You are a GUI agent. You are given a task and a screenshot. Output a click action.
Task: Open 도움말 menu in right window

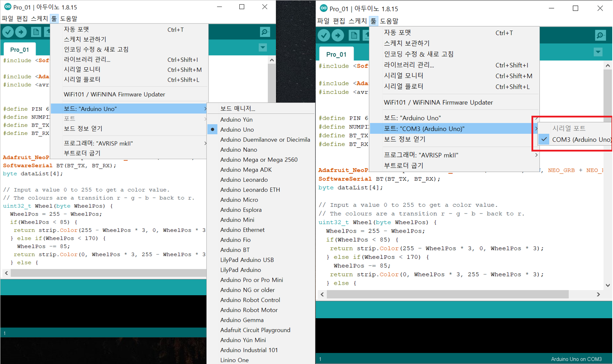[x=389, y=21]
